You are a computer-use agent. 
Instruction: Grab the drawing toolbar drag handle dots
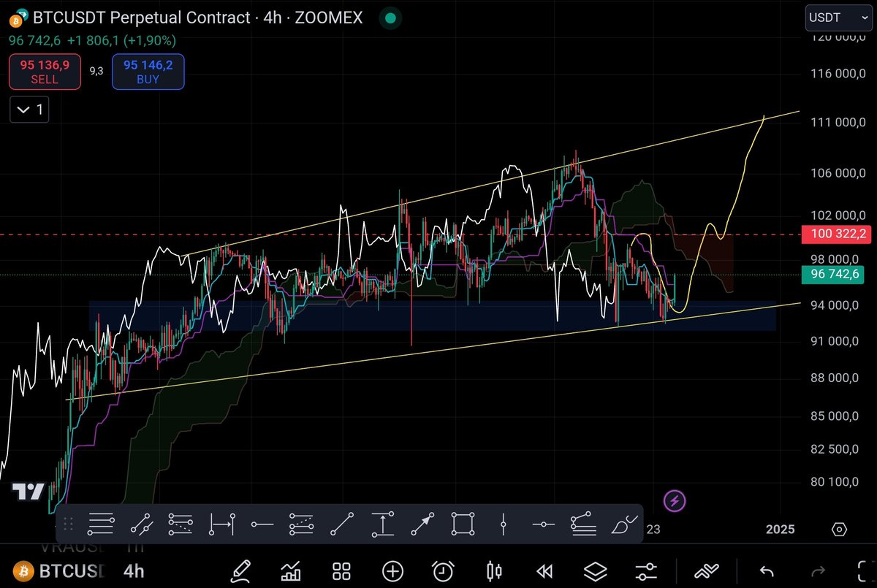coord(69,523)
